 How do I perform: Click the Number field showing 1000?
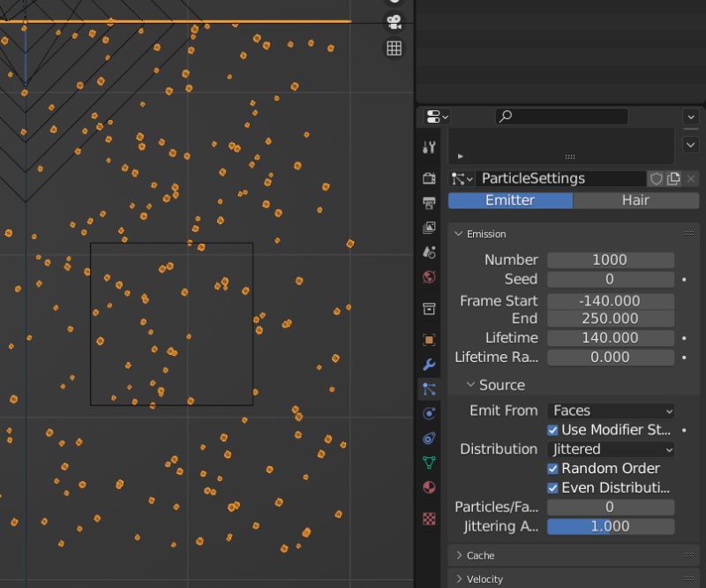(x=611, y=260)
